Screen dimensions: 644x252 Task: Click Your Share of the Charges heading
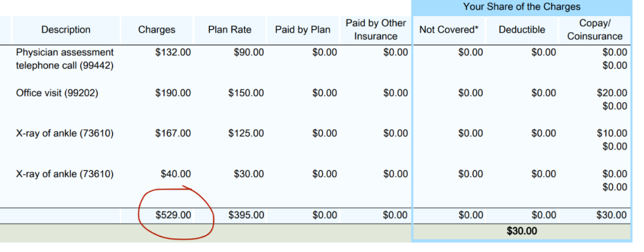click(x=522, y=7)
